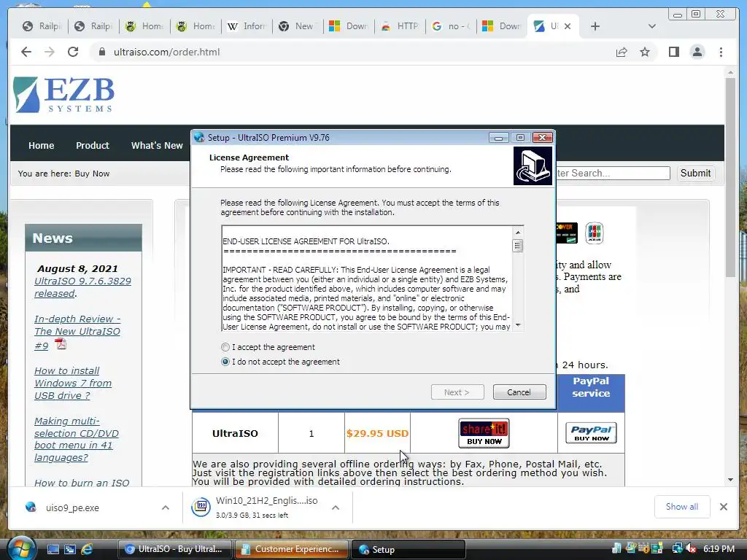Screen dimensions: 747x560
Task: Click the browser forward arrow
Action: click(50, 52)
